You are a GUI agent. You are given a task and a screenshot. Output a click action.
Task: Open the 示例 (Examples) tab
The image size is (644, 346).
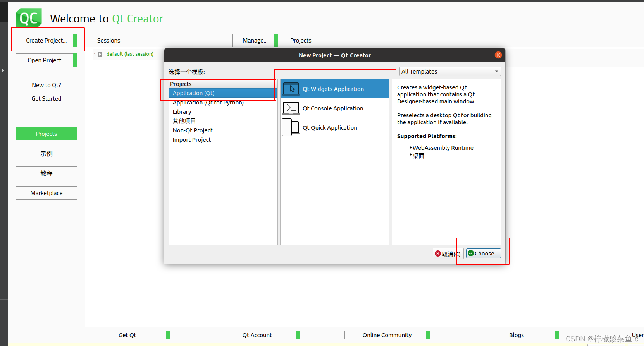pyautogui.click(x=46, y=154)
